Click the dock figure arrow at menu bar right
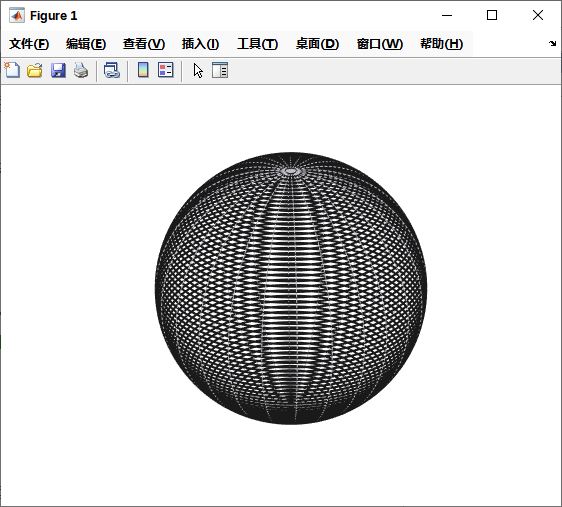 pyautogui.click(x=552, y=44)
